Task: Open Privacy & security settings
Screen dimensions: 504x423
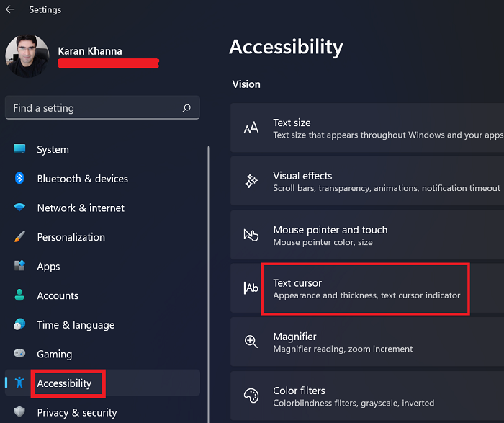Action: pyautogui.click(x=76, y=412)
